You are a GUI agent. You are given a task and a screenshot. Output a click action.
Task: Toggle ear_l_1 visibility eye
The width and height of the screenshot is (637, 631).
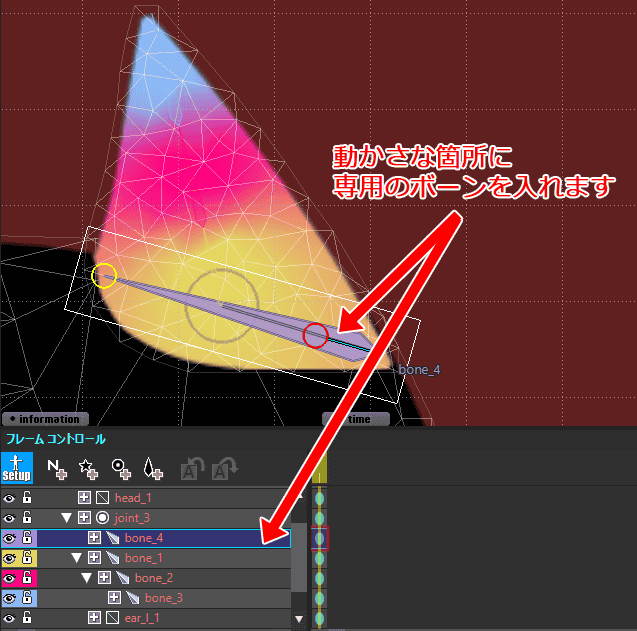coord(9,618)
